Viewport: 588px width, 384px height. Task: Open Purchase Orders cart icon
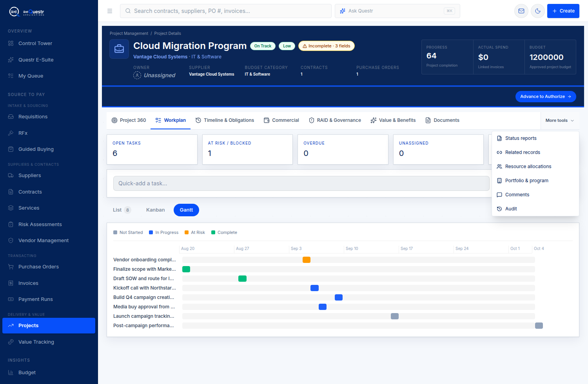coord(11,267)
